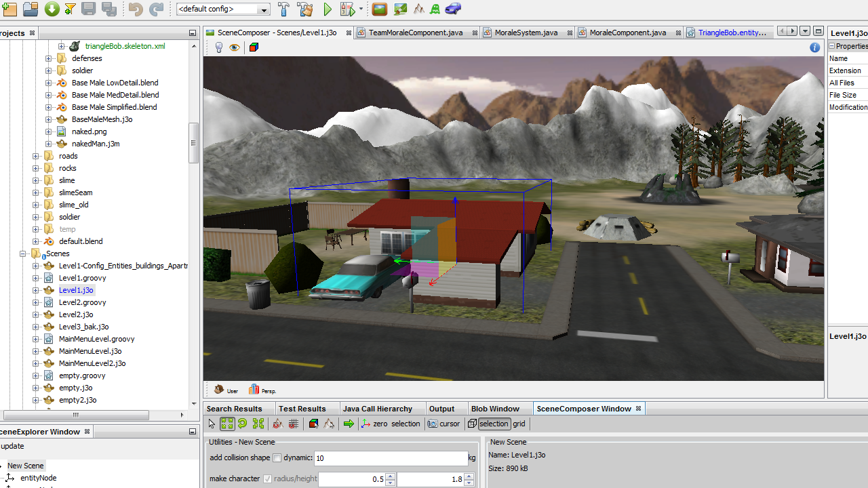Click the Undo arrow icon
This screenshot has height=488, width=868.
coord(136,9)
